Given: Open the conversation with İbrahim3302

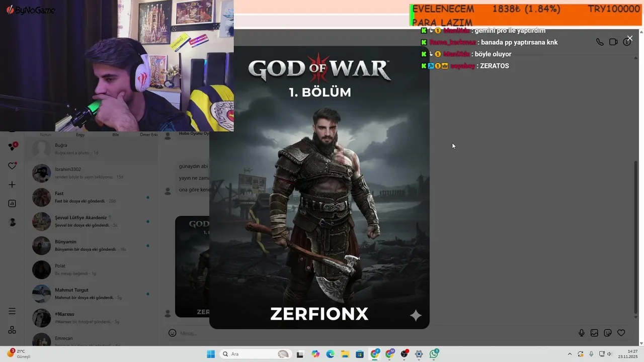Looking at the screenshot, I should (92, 173).
